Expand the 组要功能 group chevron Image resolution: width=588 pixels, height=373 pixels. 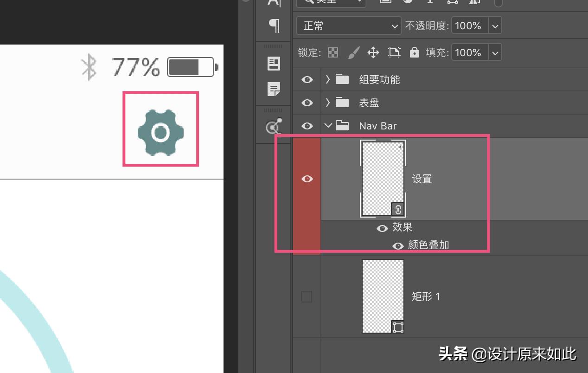click(x=327, y=79)
